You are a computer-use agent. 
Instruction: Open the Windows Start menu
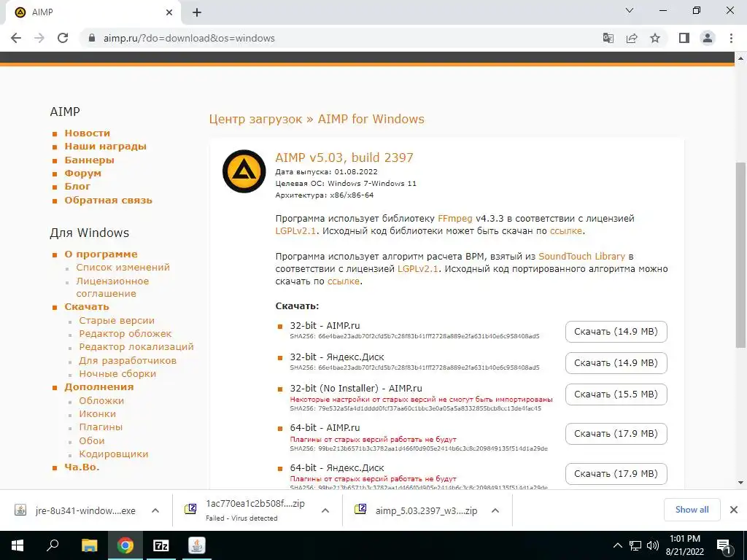click(18, 545)
